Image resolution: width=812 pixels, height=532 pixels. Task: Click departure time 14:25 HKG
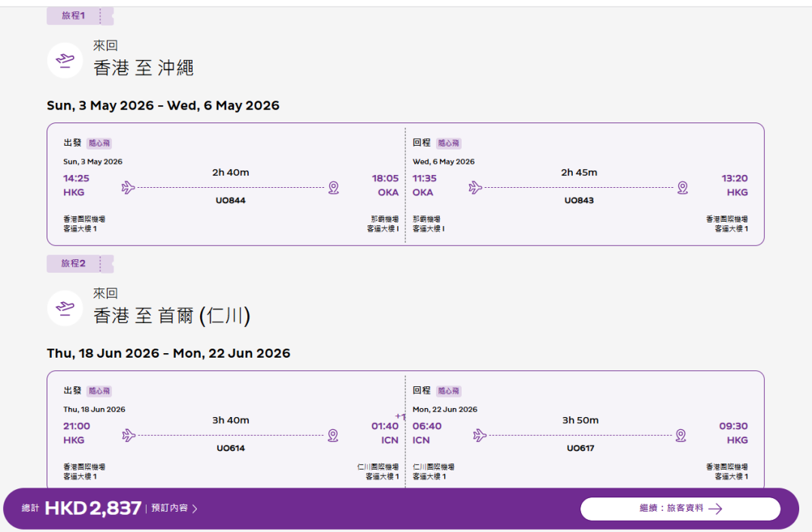(x=76, y=186)
